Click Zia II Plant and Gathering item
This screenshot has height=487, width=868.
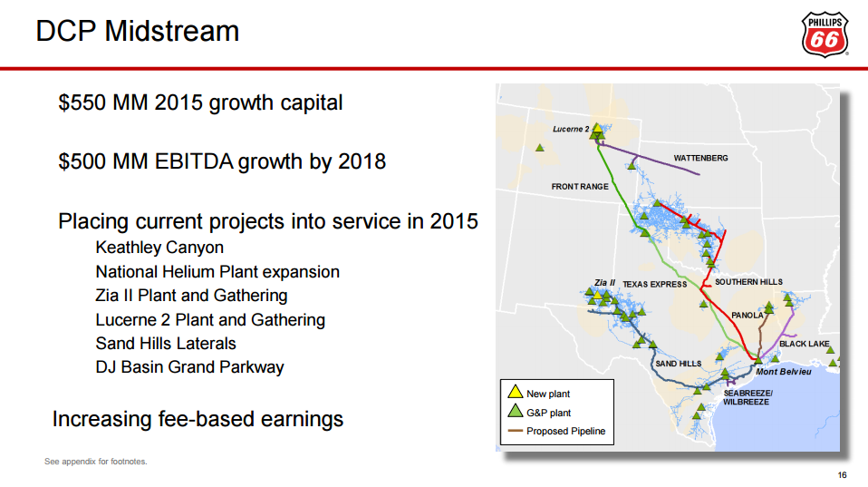pos(191,296)
